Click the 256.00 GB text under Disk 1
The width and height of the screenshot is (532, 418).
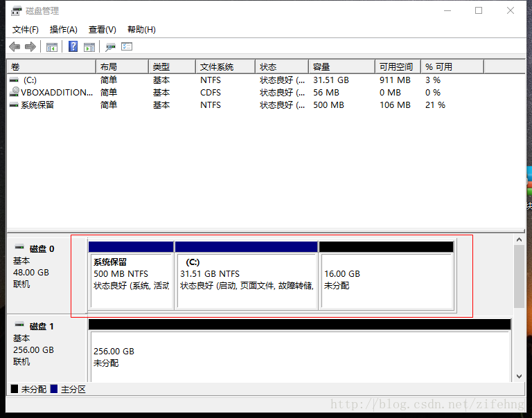(x=33, y=350)
